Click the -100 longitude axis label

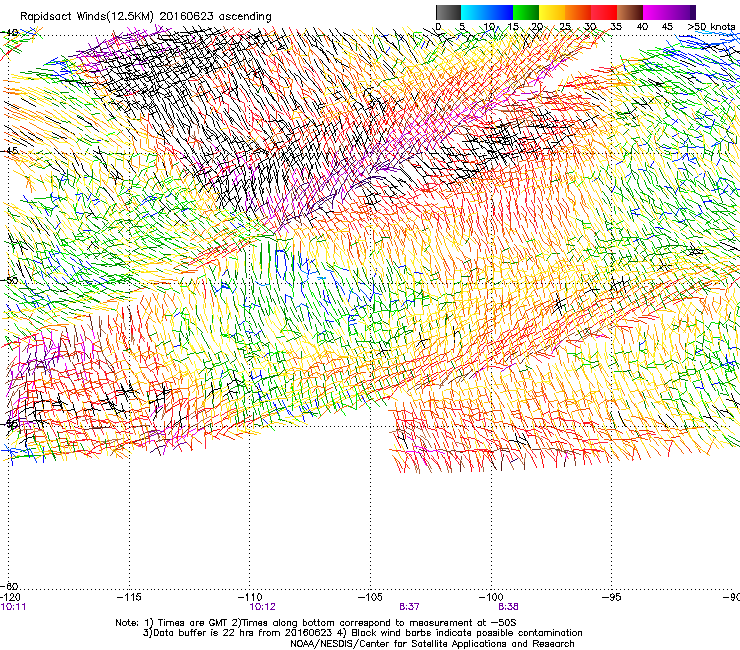pyautogui.click(x=491, y=597)
